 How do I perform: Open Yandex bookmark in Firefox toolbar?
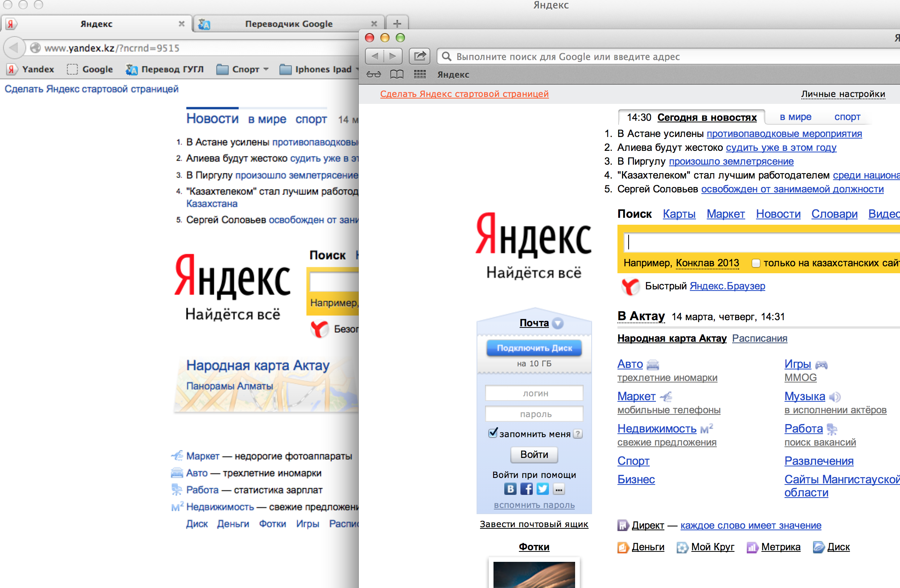click(31, 69)
